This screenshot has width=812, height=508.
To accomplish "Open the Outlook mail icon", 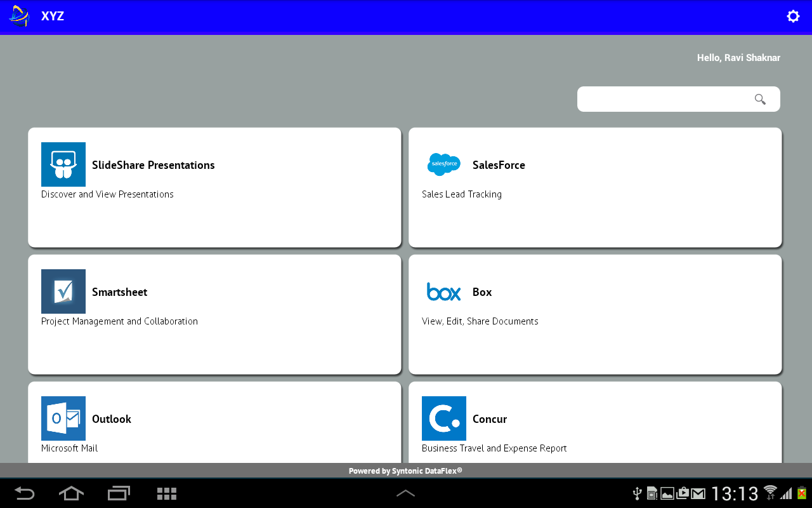I will tap(63, 418).
